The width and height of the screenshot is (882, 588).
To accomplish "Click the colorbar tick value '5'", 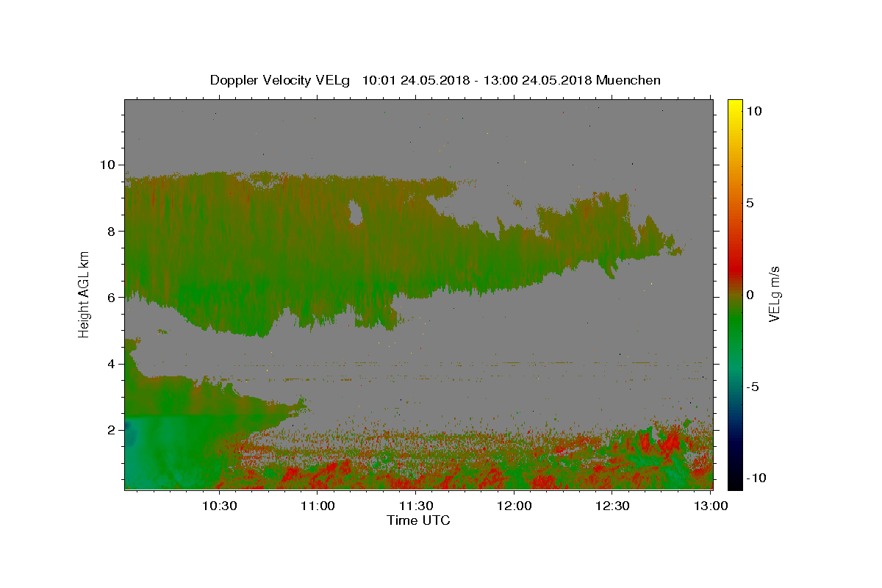I will tap(750, 203).
